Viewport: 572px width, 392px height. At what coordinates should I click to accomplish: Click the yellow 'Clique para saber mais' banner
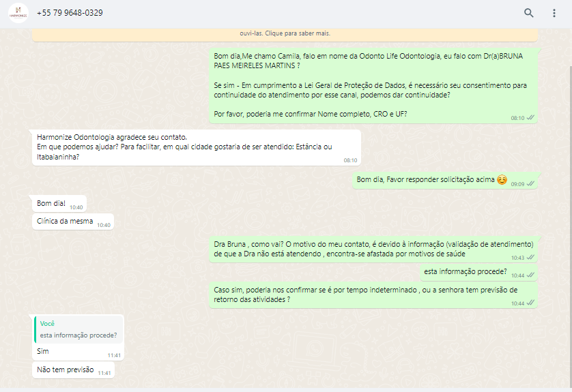pyautogui.click(x=285, y=34)
